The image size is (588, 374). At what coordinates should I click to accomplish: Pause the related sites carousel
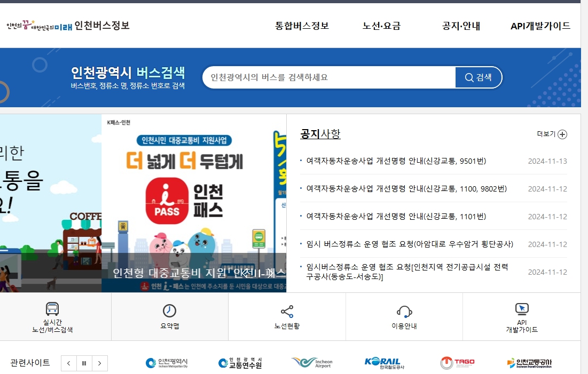(x=84, y=363)
